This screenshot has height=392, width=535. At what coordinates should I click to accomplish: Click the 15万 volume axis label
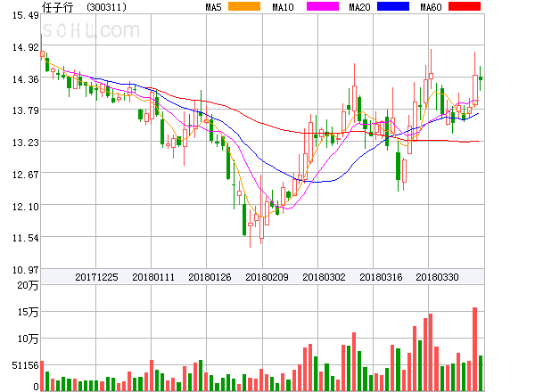[28, 312]
